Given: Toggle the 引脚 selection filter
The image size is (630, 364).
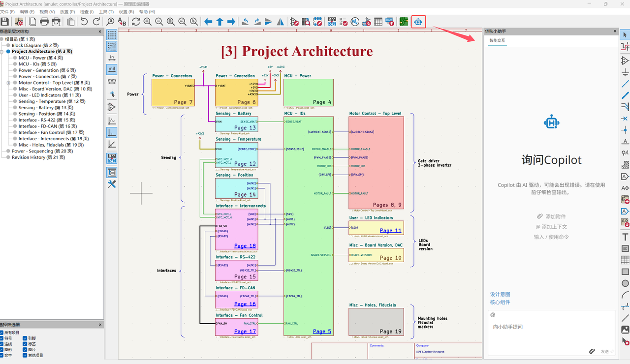Looking at the screenshot, I should point(25,338).
